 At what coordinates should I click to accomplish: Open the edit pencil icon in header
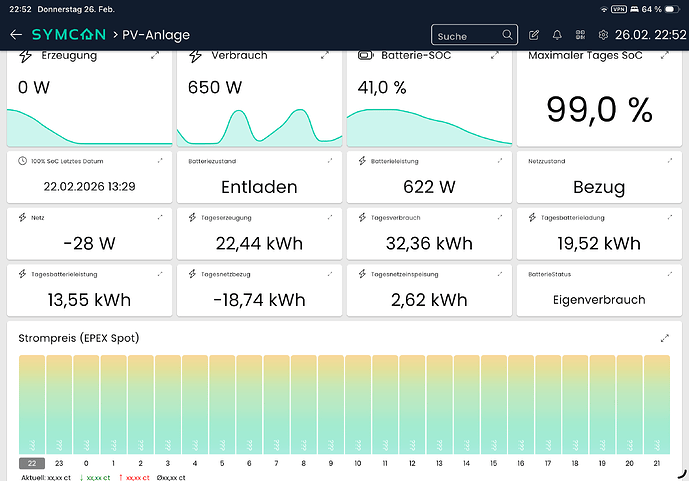[x=535, y=35]
